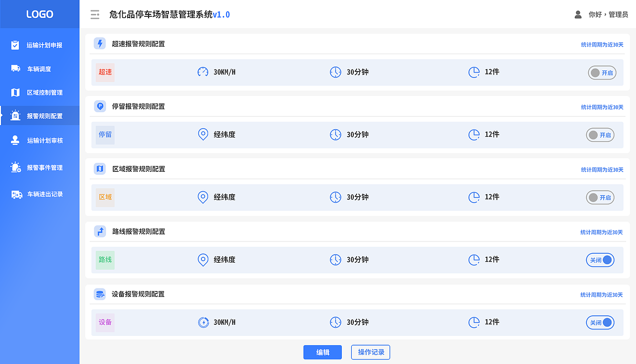Click the clock icon in 超速 row
The width and height of the screenshot is (636, 364).
tap(336, 72)
